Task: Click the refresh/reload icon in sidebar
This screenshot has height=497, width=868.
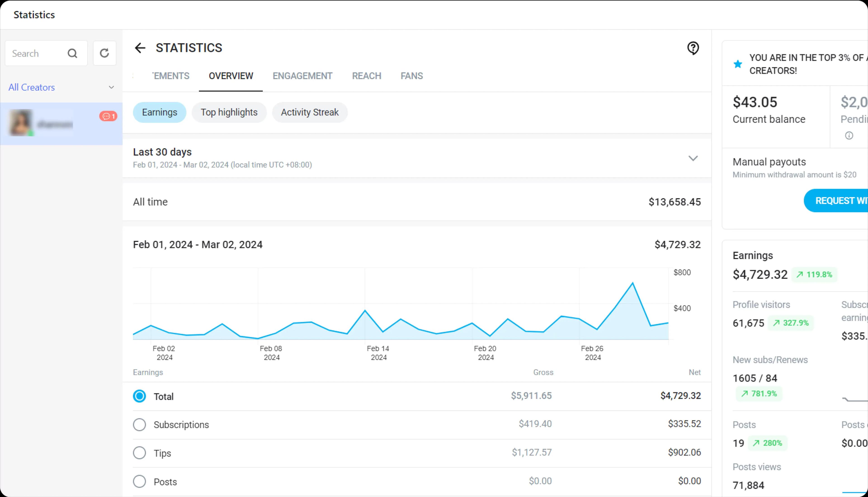Action: coord(104,53)
